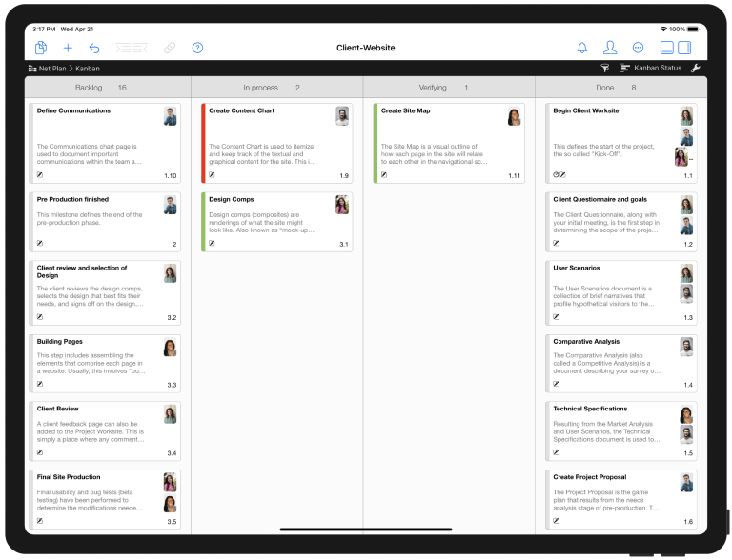Select the Create Content Chart card title
Viewport: 732px width, 560px height.
242,110
